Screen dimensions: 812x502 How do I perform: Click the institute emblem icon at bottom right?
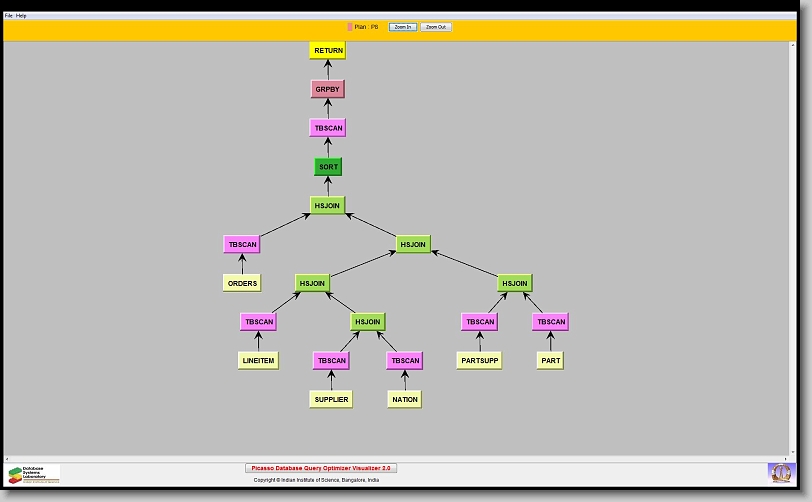pos(780,472)
